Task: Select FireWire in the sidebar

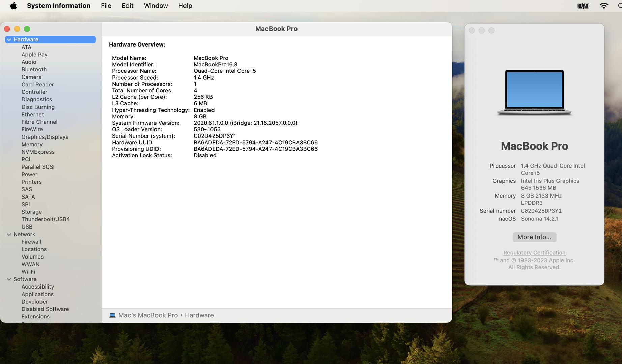Action: pos(32,129)
